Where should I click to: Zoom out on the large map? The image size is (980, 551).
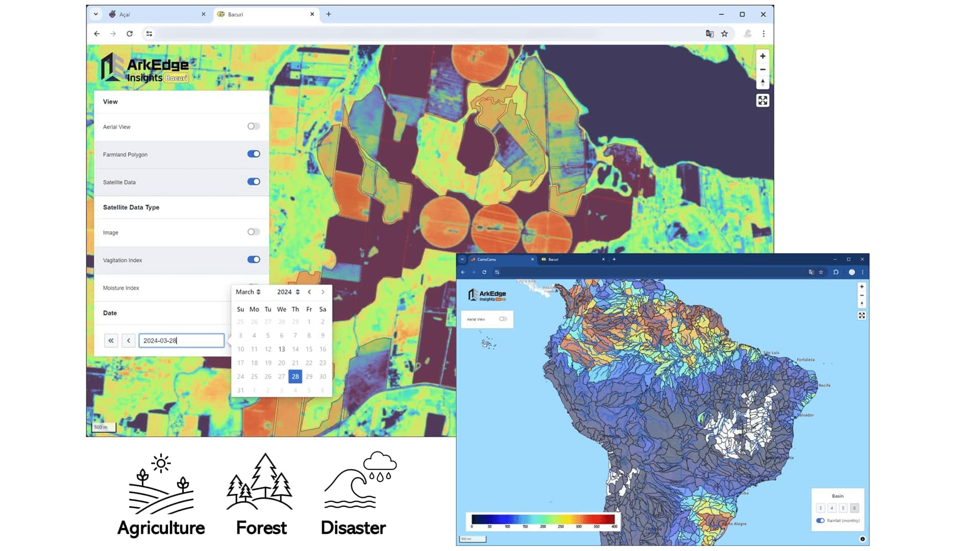click(x=763, y=69)
